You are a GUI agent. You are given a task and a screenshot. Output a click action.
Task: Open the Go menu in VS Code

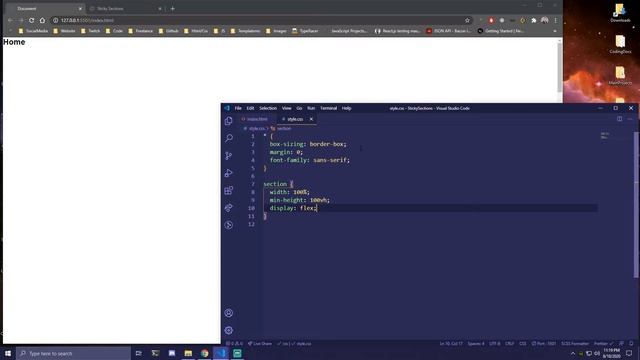pyautogui.click(x=299, y=108)
